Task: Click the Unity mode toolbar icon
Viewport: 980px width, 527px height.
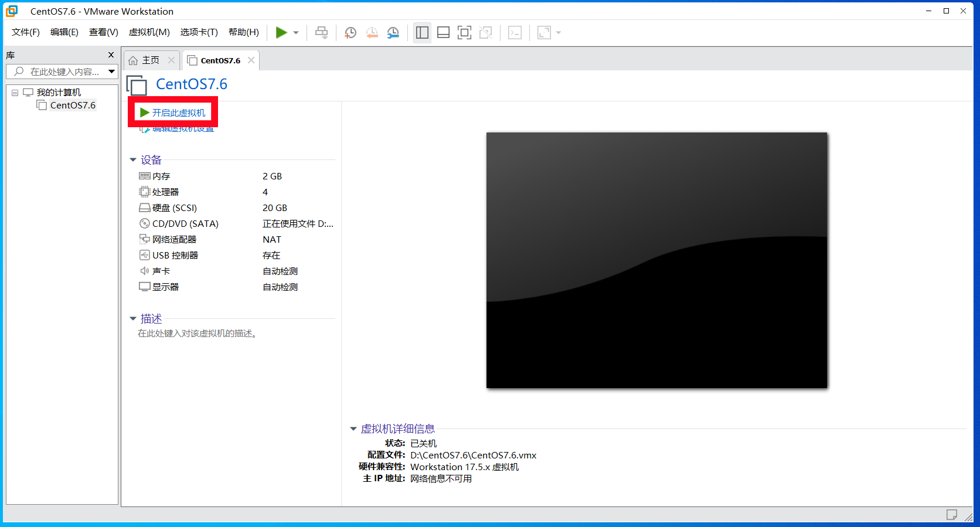Action: tap(486, 33)
